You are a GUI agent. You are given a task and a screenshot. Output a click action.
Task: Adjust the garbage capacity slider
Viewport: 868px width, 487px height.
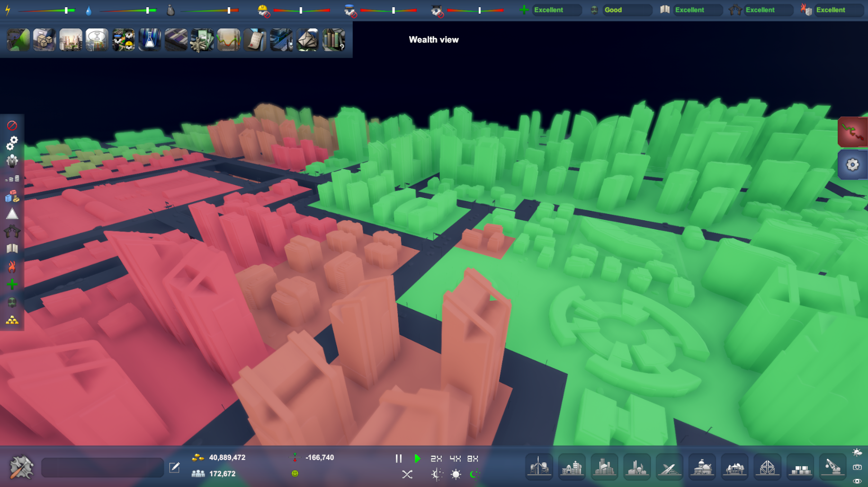click(x=210, y=10)
